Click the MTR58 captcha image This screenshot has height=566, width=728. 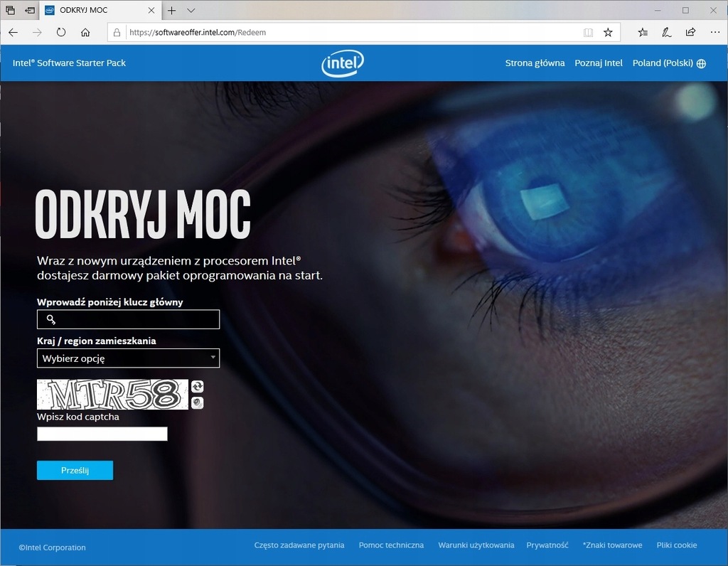coord(113,395)
